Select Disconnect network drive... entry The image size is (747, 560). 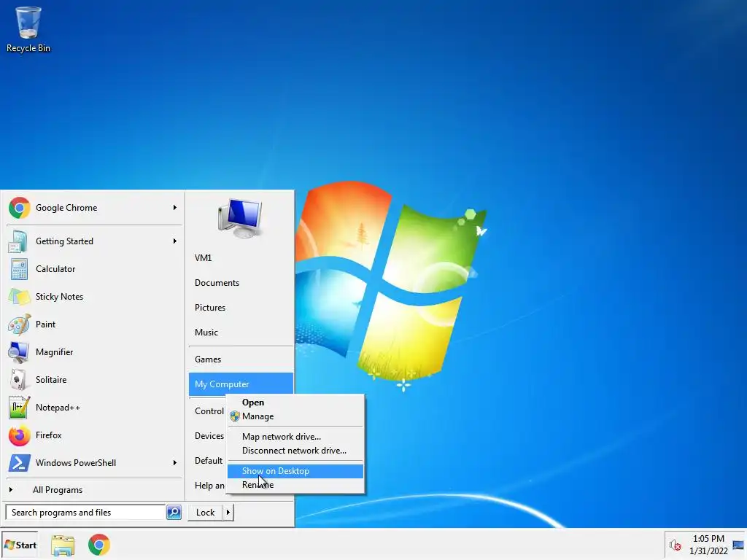point(295,451)
